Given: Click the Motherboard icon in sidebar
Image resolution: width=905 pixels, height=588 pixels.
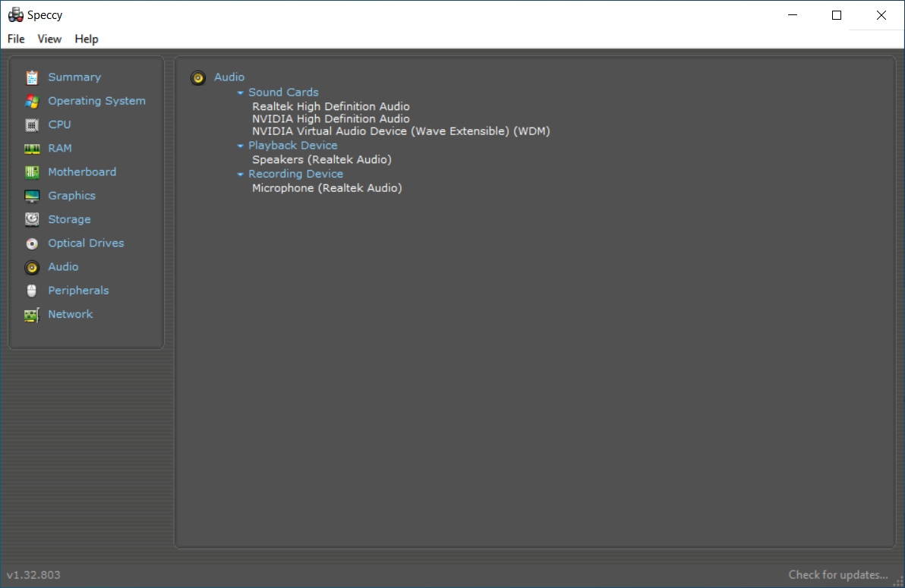Looking at the screenshot, I should click(32, 172).
